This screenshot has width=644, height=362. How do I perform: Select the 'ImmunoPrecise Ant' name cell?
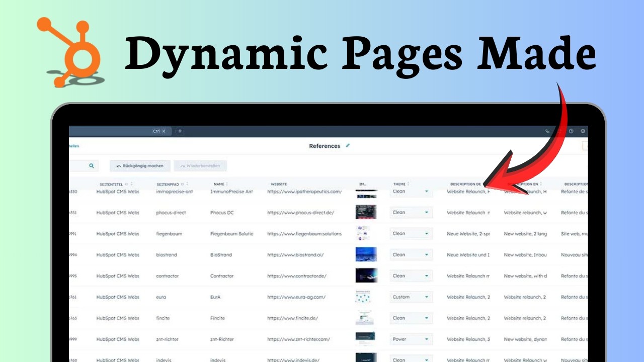(x=231, y=192)
